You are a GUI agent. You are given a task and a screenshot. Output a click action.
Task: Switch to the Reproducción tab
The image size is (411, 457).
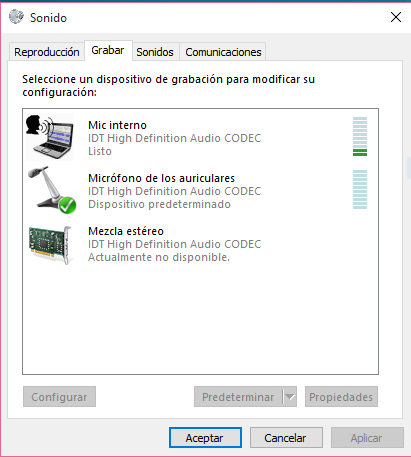coord(47,52)
